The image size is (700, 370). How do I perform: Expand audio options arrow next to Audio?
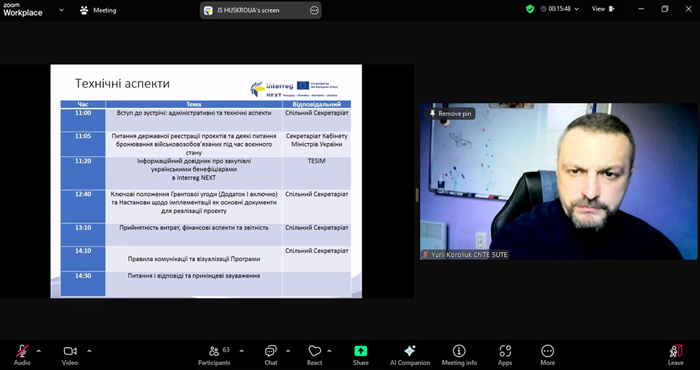pyautogui.click(x=39, y=351)
